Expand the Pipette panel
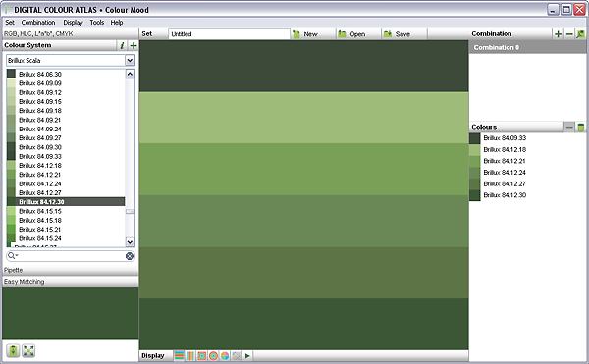This screenshot has width=589, height=364. 71,270
